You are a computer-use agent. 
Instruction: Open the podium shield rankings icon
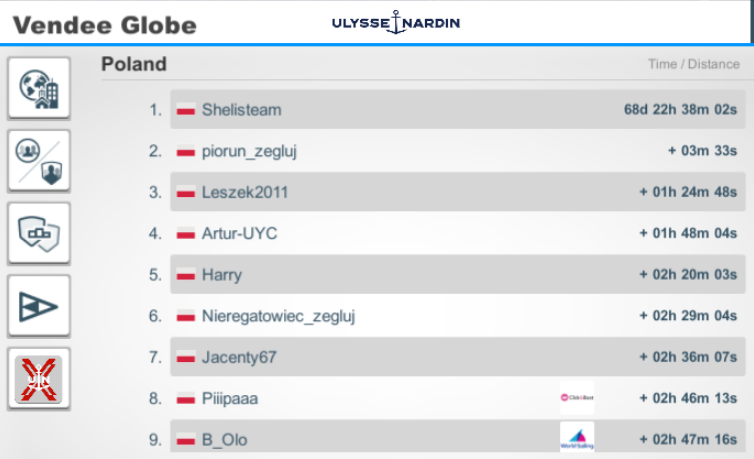tap(39, 234)
